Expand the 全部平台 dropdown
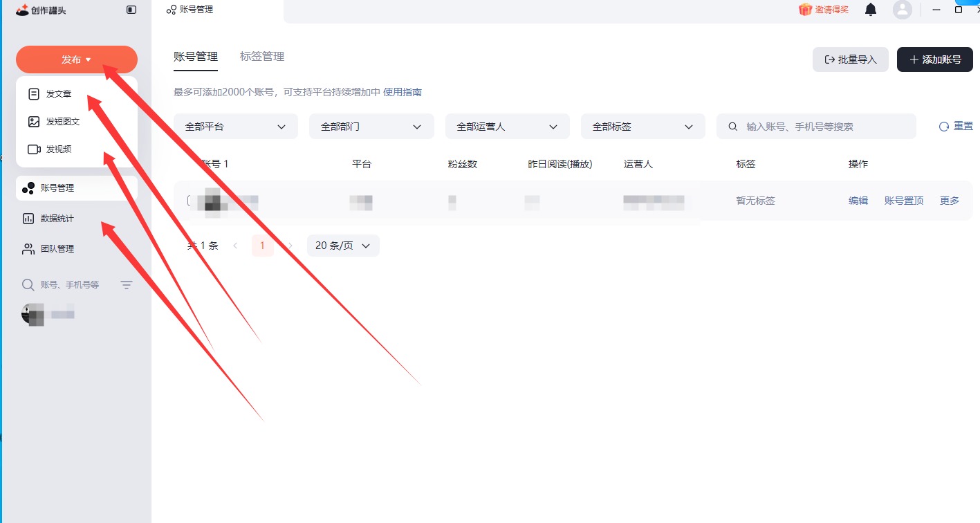 tap(235, 127)
